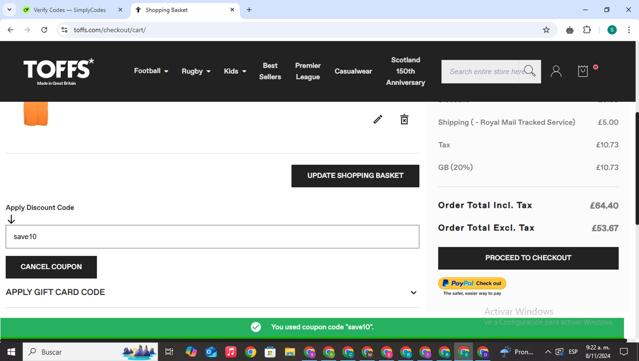Click the Royal Mail Tracked Service shipping line

(x=507, y=122)
